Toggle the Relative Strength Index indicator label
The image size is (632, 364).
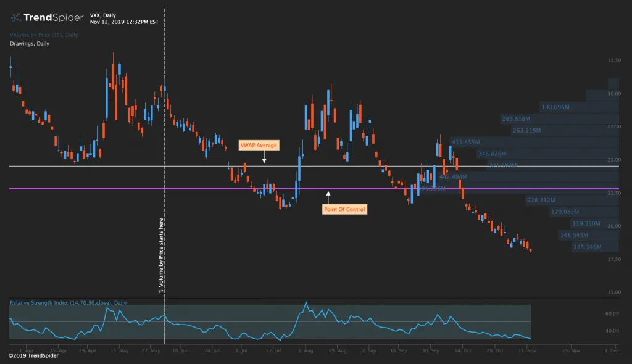(68, 303)
